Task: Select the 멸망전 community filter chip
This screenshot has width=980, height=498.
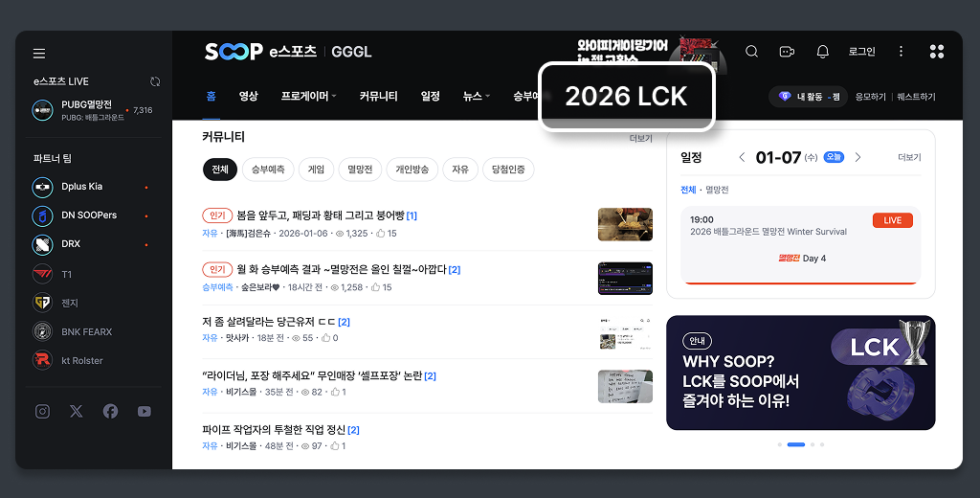Action: click(x=360, y=170)
